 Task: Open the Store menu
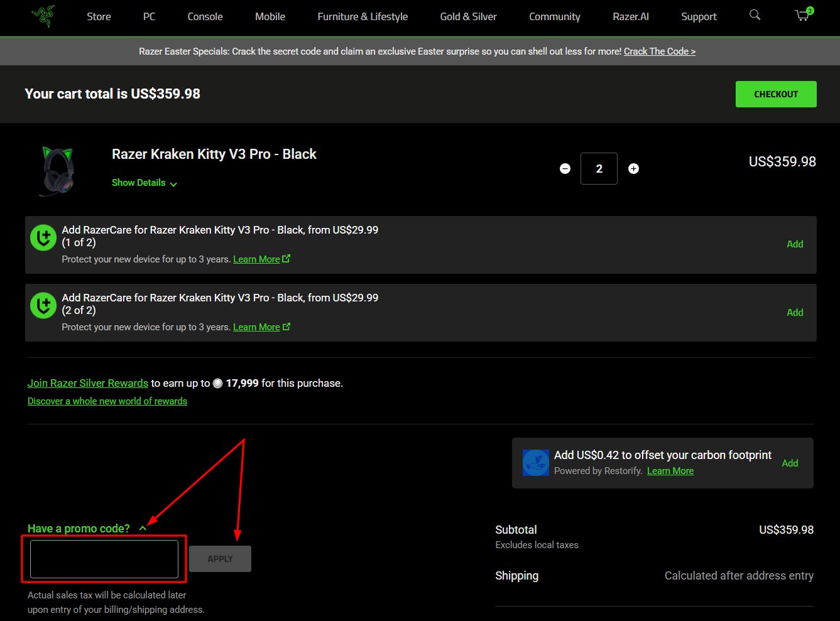point(99,17)
